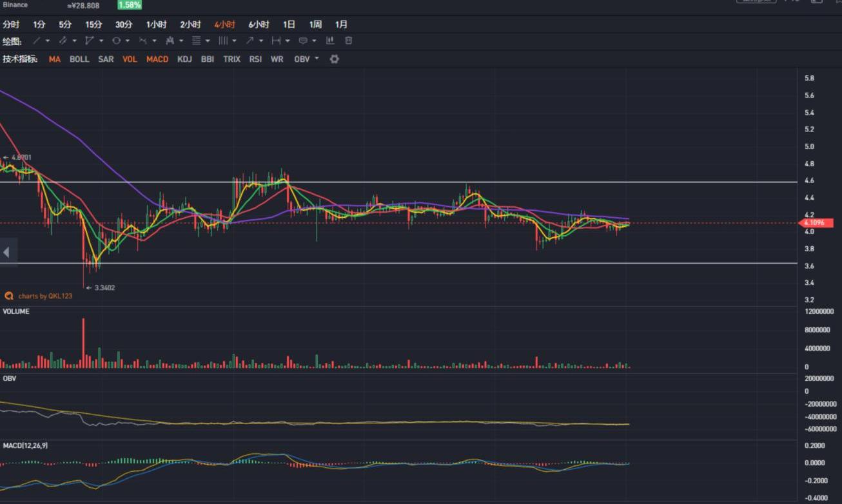This screenshot has height=504, width=842.
Task: Click the ellipse shape drawing tool
Action: [116, 41]
